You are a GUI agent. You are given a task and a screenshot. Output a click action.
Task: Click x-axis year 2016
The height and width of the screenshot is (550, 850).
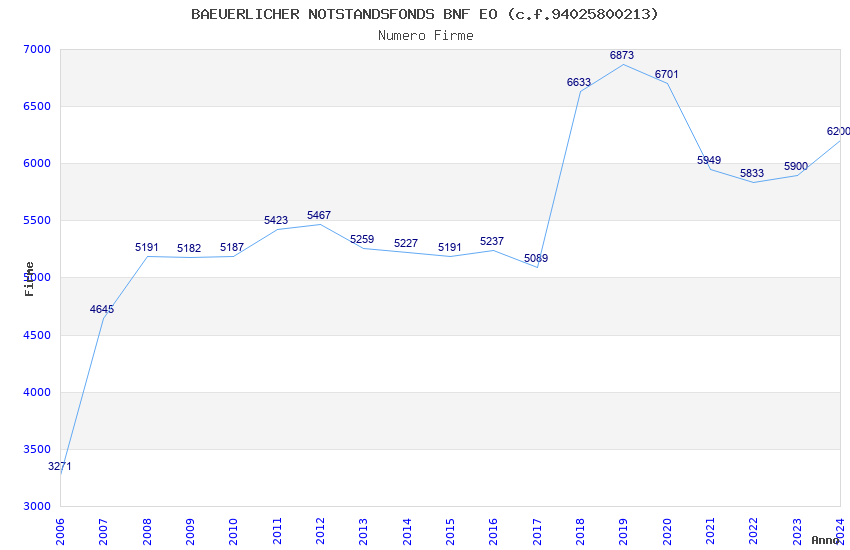click(x=494, y=532)
